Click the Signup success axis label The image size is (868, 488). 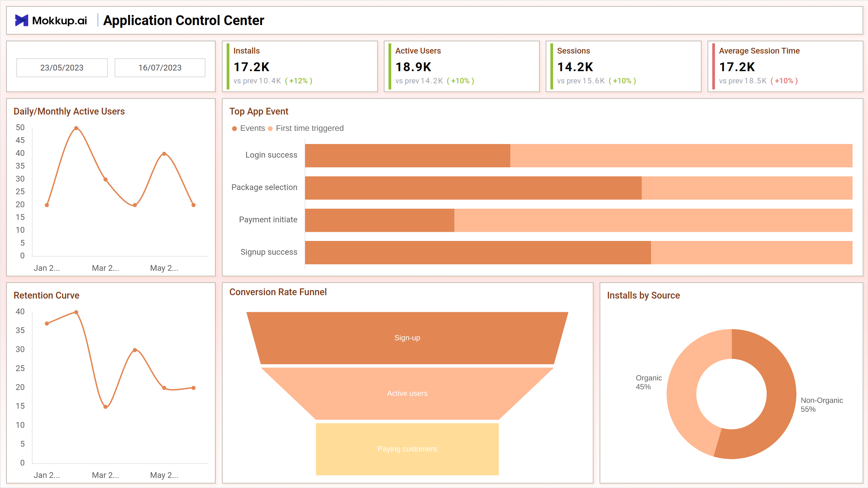click(269, 252)
